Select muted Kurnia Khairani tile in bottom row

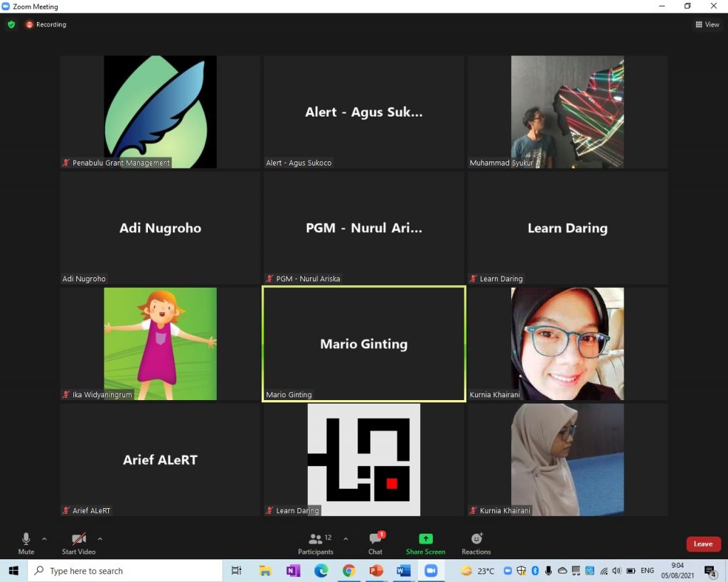point(567,460)
